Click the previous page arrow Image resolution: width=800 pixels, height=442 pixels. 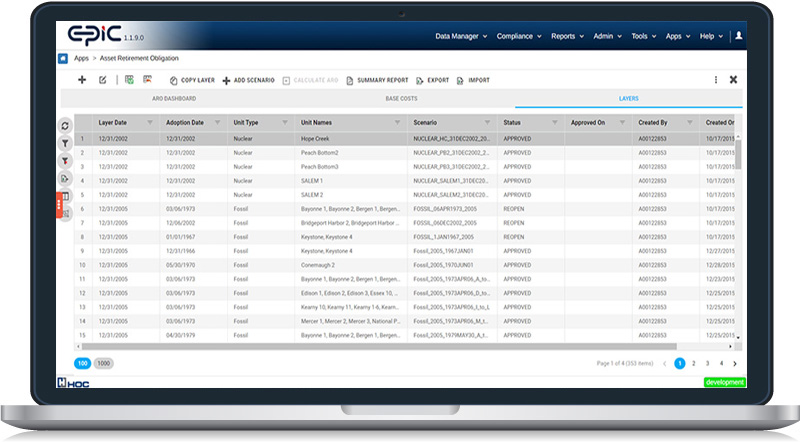click(664, 364)
